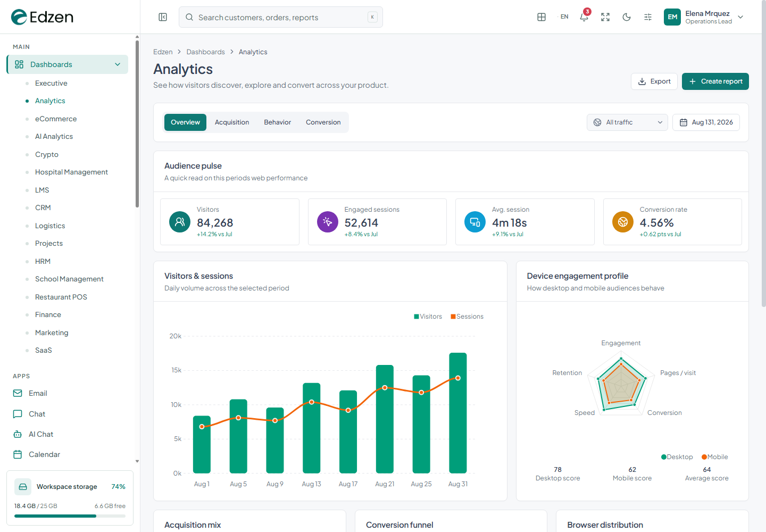Toggle Desktop series in radar legend
Viewport: 766px width, 532px height.
pos(677,457)
